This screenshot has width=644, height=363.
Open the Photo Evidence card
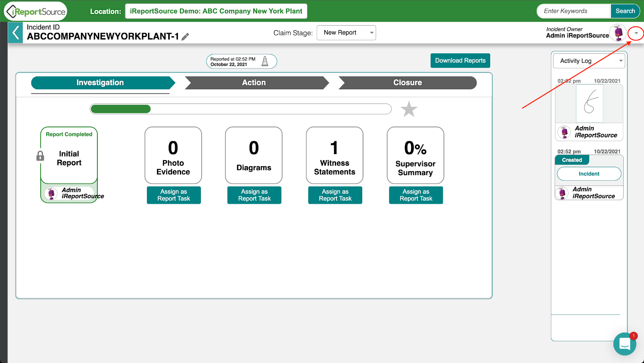pos(173,155)
